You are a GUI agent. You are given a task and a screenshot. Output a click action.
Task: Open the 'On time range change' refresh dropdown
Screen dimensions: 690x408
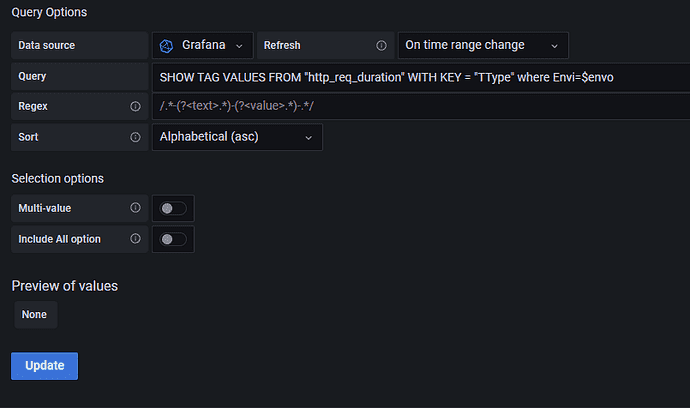[x=482, y=45]
